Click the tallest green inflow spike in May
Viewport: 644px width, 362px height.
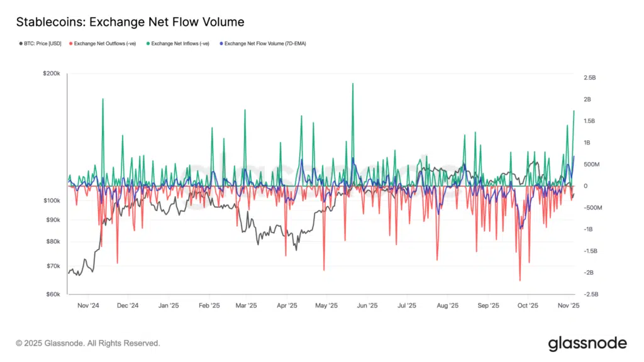pyautogui.click(x=353, y=85)
